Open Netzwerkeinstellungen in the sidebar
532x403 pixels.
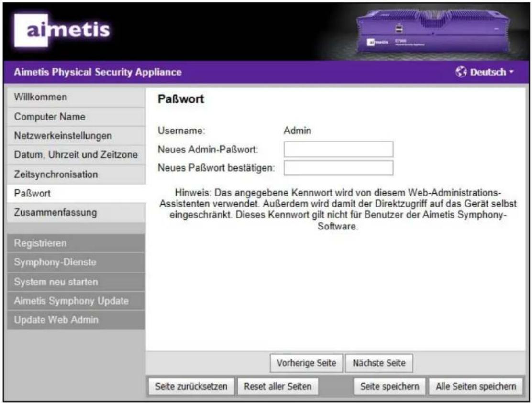[x=76, y=136]
